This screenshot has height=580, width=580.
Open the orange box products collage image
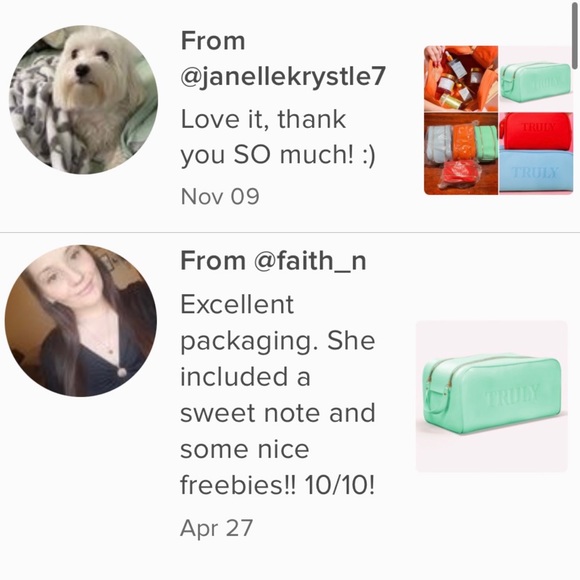(x=461, y=78)
